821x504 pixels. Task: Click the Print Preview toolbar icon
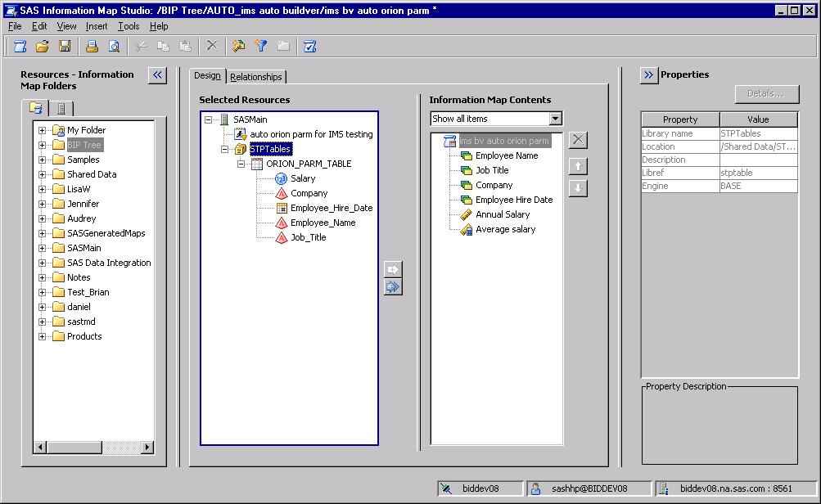(114, 47)
